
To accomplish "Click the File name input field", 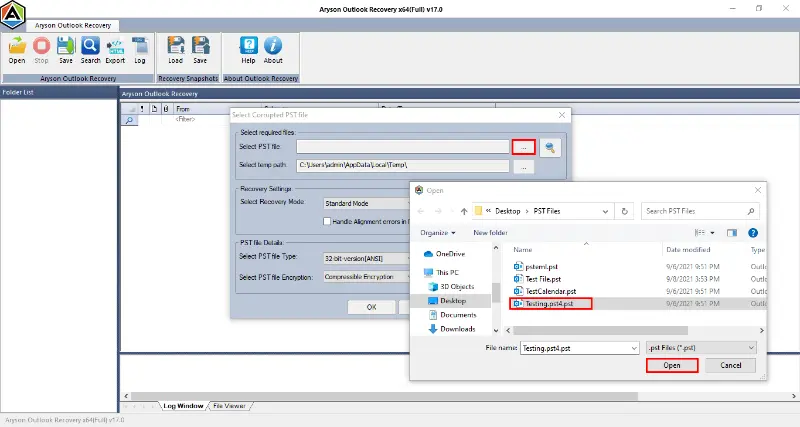I will click(x=574, y=348).
